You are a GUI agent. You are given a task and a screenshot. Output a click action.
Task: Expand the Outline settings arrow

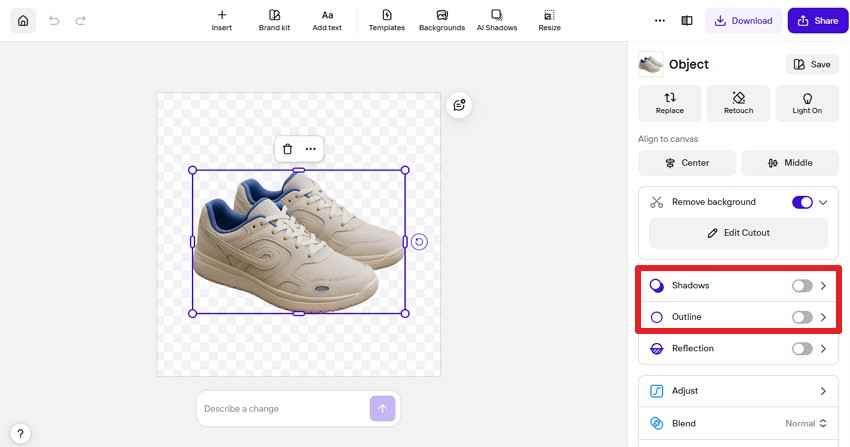[x=823, y=317]
